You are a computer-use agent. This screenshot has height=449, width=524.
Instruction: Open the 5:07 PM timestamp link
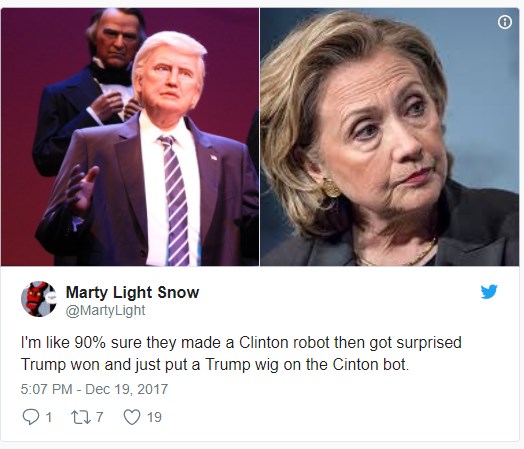coord(46,389)
